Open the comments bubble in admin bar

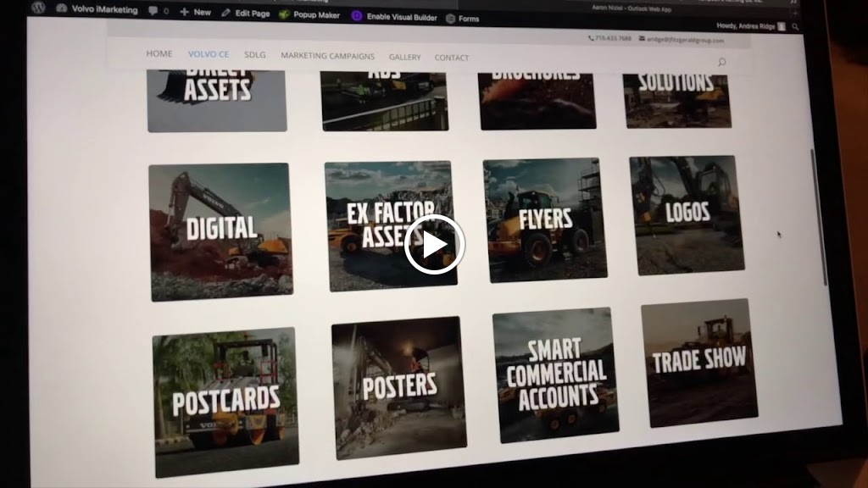coord(159,10)
